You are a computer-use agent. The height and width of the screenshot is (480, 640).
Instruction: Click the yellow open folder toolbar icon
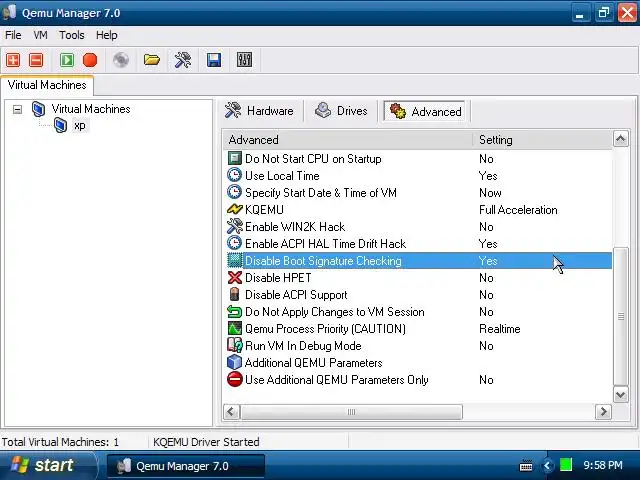151,60
